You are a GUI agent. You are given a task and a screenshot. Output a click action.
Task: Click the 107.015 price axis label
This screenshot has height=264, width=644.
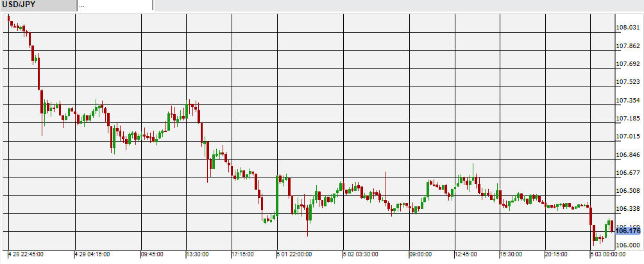click(628, 136)
